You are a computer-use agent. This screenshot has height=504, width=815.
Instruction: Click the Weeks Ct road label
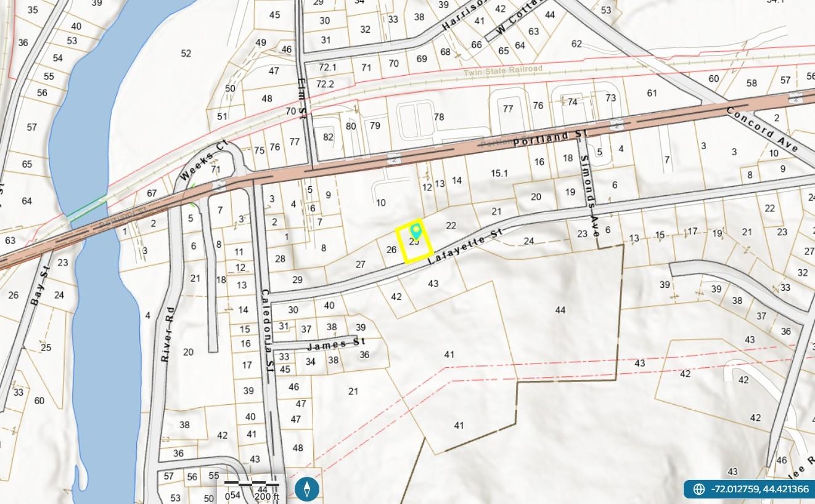[204, 160]
